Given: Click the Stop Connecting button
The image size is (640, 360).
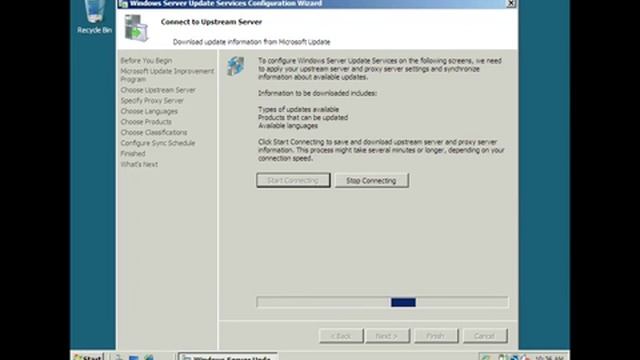Looking at the screenshot, I should click(x=371, y=180).
